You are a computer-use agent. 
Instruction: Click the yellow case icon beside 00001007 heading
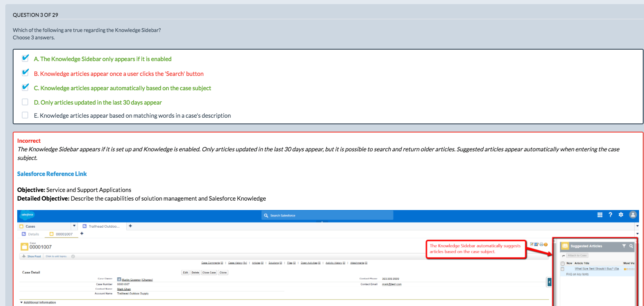pyautogui.click(x=25, y=247)
